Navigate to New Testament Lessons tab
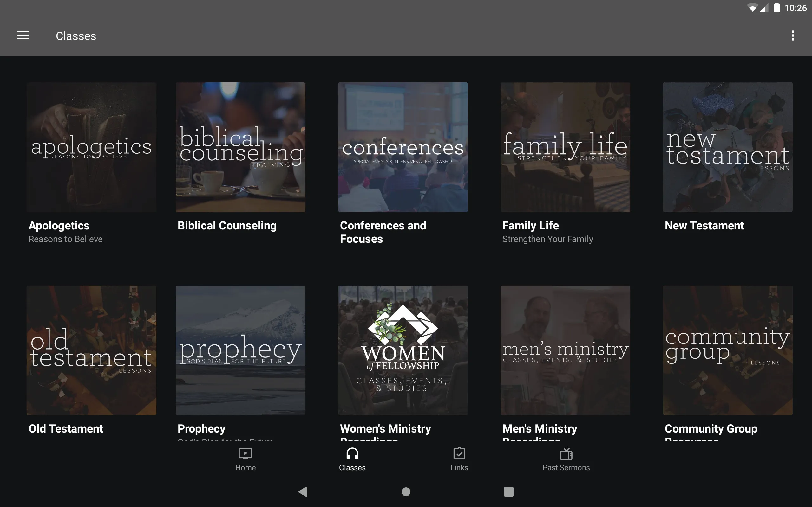812x507 pixels. pyautogui.click(x=727, y=147)
